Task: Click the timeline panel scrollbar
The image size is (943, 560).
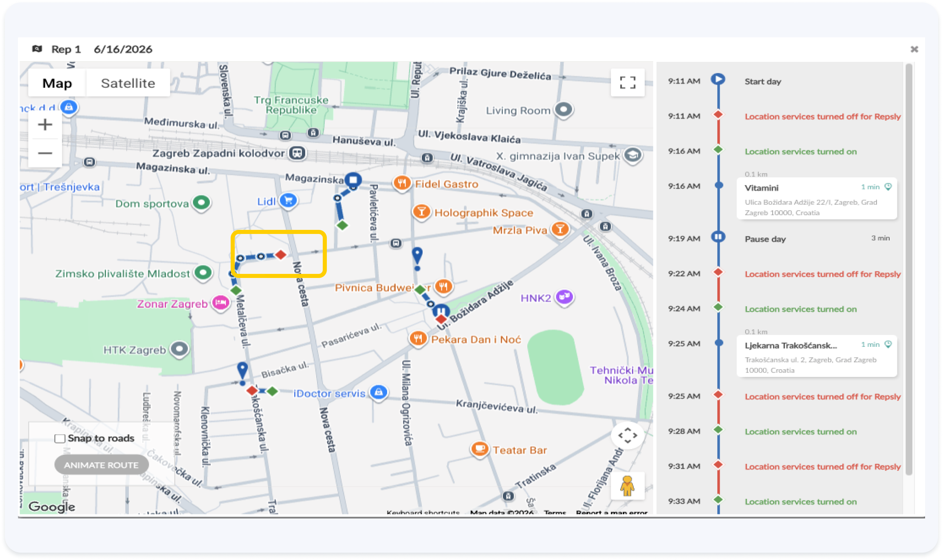Action: point(909,269)
